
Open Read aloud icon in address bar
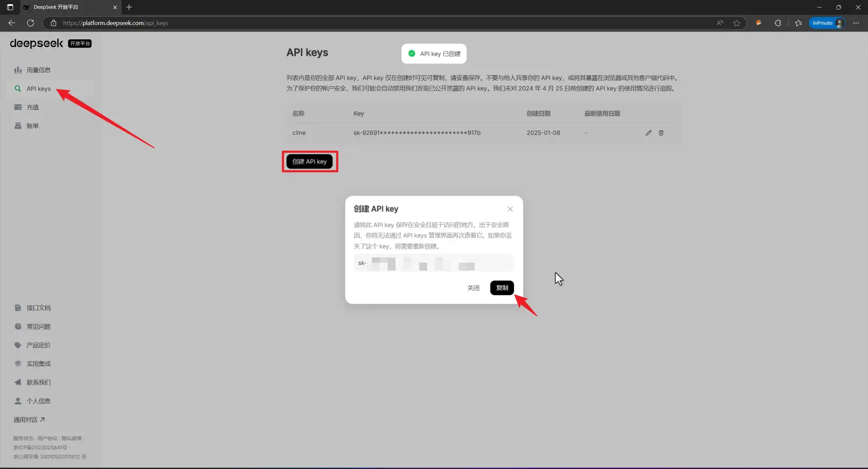point(720,23)
